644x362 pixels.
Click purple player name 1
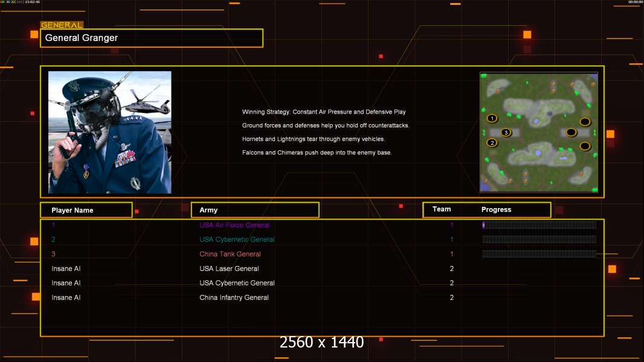point(53,225)
